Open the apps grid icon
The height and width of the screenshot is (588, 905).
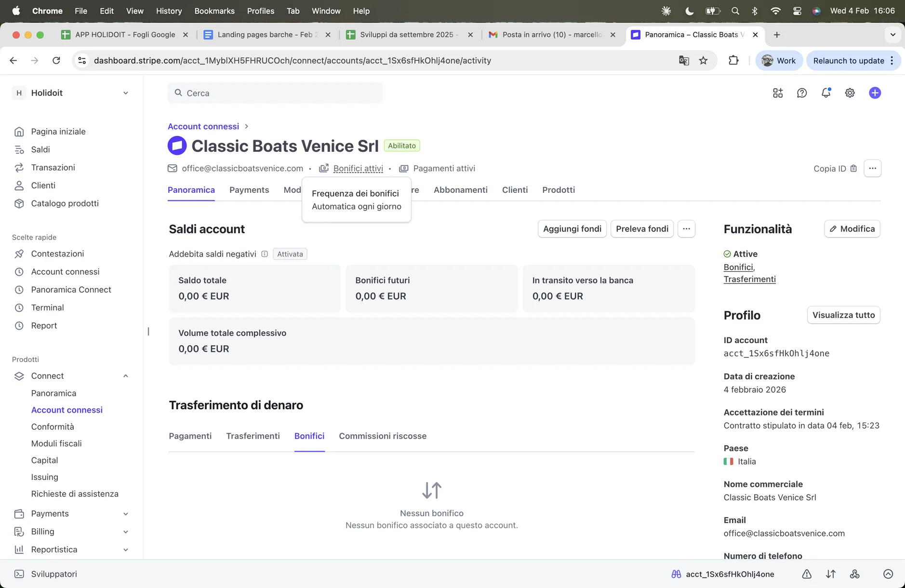778,93
